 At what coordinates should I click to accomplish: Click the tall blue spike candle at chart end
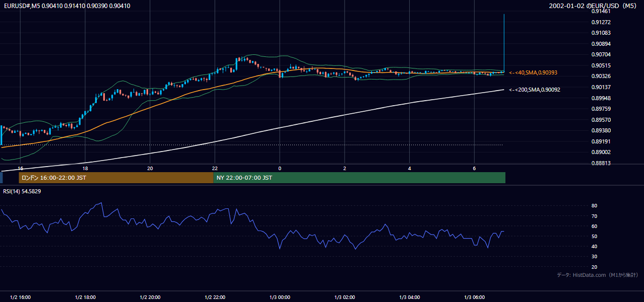coord(504,43)
